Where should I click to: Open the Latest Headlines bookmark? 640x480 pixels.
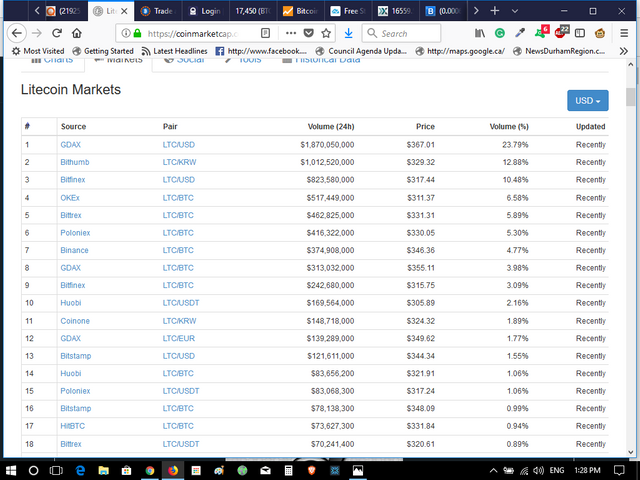click(x=174, y=51)
